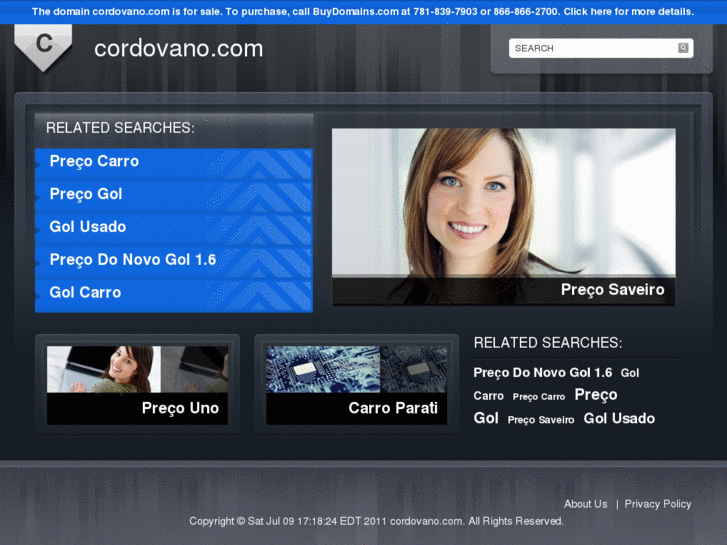Open Preço Do Novo Gol 1.6 tag link
The height and width of the screenshot is (545, 727).
(542, 372)
